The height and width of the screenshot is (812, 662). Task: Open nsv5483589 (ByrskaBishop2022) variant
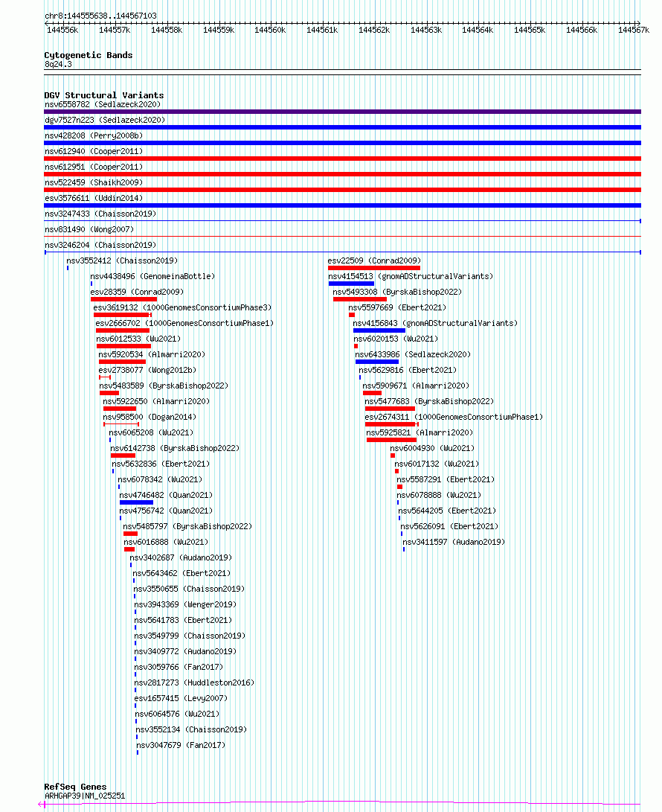click(164, 386)
